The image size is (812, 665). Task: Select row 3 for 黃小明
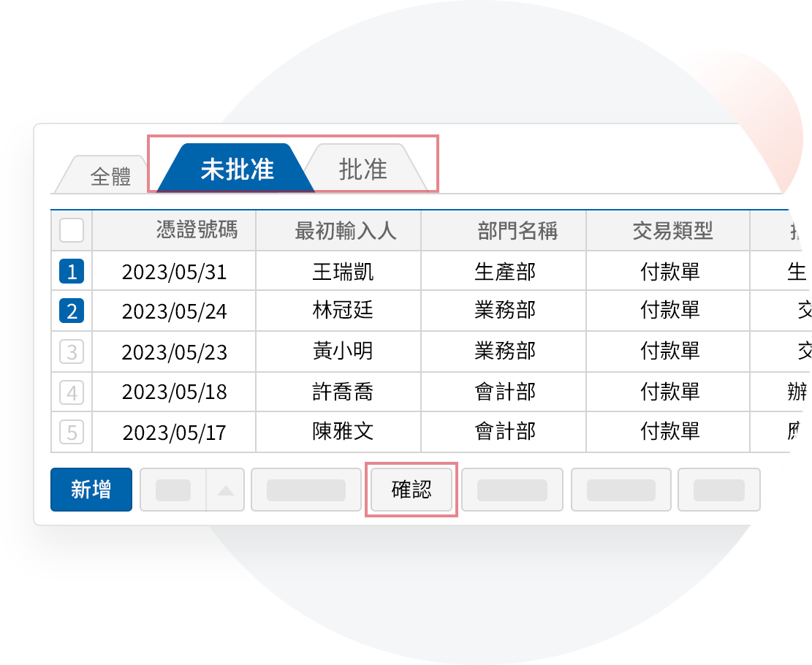(x=71, y=351)
